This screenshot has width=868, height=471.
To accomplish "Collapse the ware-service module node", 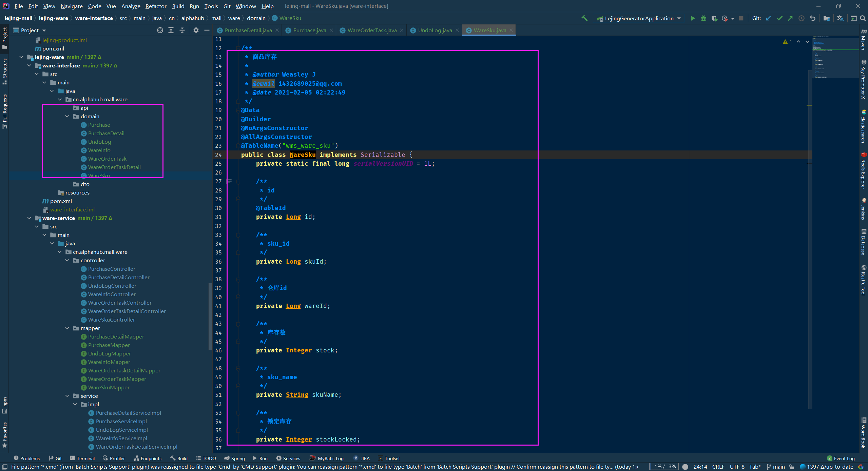I will pyautogui.click(x=29, y=218).
